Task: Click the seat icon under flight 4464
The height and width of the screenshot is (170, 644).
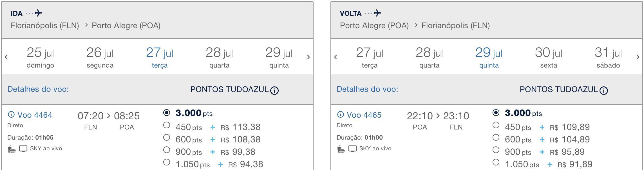Action: click(12, 149)
